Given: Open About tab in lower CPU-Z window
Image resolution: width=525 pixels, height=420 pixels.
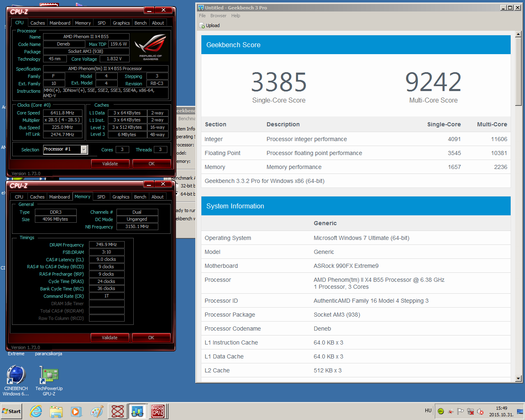Looking at the screenshot, I should (x=157, y=197).
